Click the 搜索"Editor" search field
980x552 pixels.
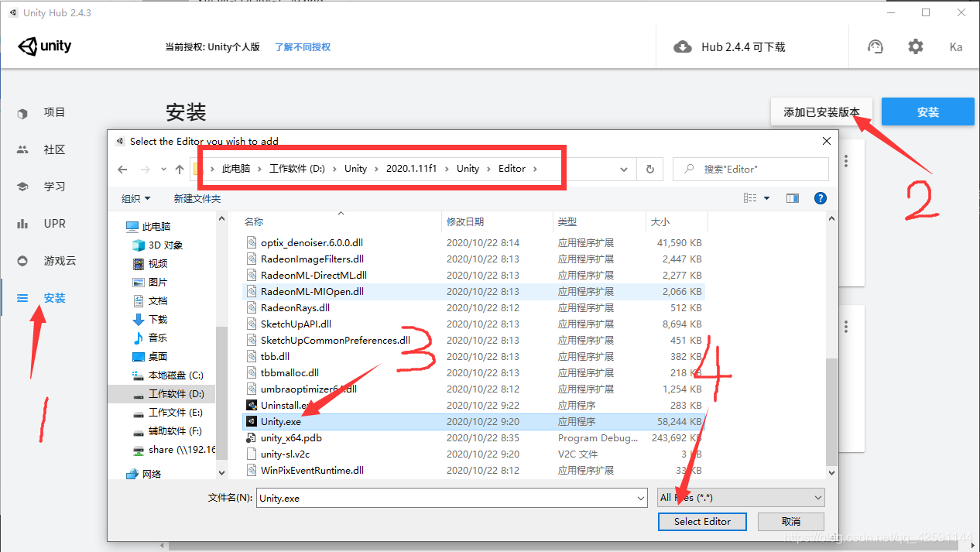coord(751,169)
